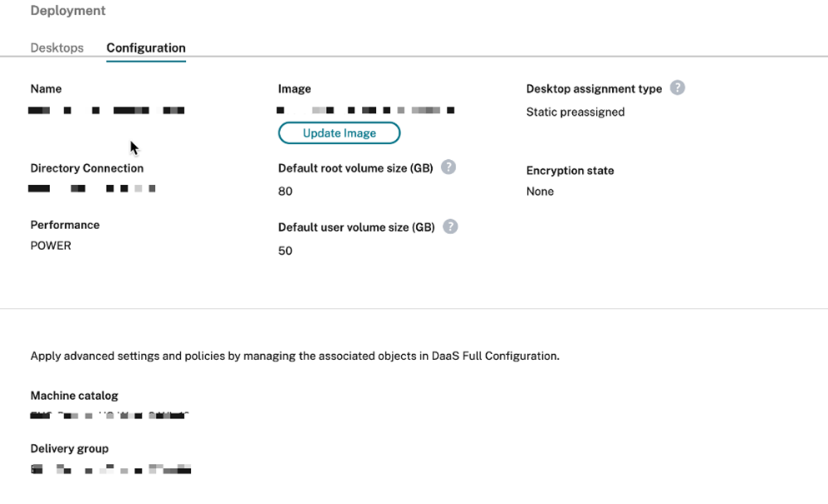Screen dimensions: 828x504
Task: Click the Image thumbnail name
Action: 364,109
